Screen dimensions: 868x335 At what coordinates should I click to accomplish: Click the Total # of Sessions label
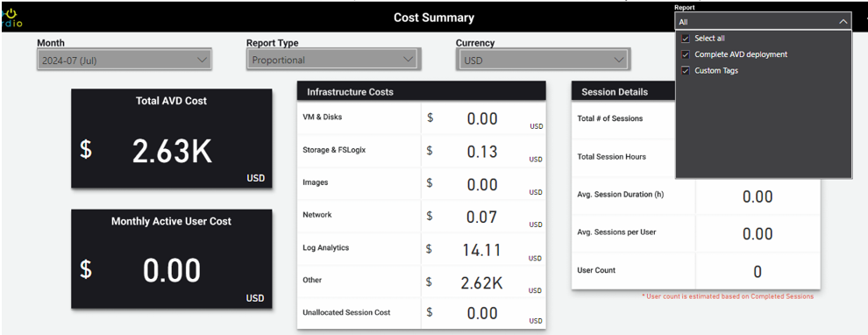[x=610, y=118]
